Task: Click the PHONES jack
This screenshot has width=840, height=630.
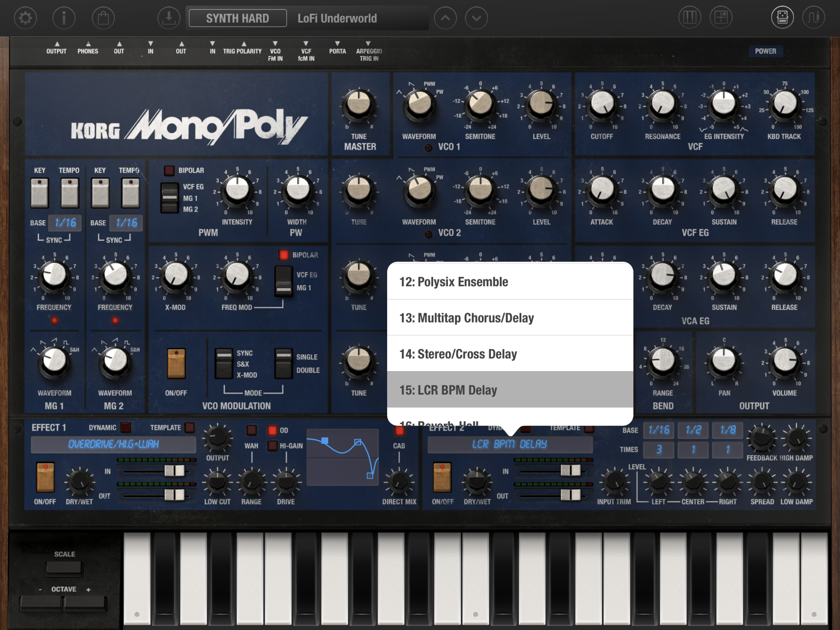Action: 88,48
